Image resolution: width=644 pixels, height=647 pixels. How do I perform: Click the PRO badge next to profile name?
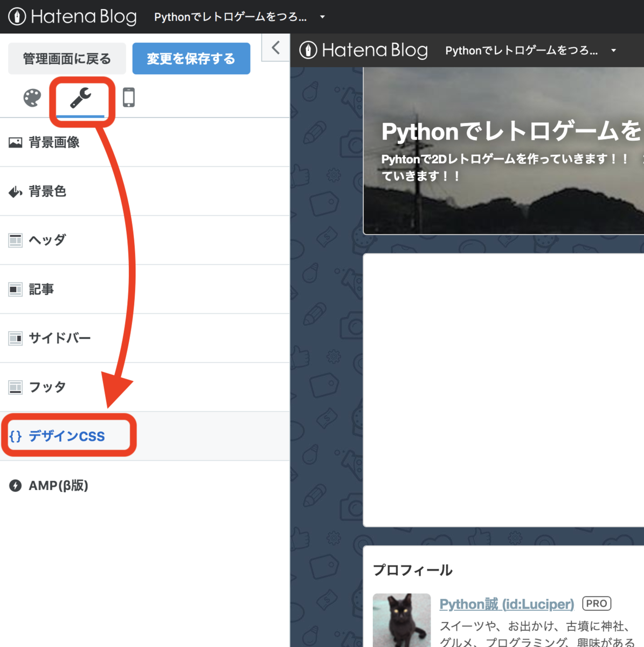(596, 603)
